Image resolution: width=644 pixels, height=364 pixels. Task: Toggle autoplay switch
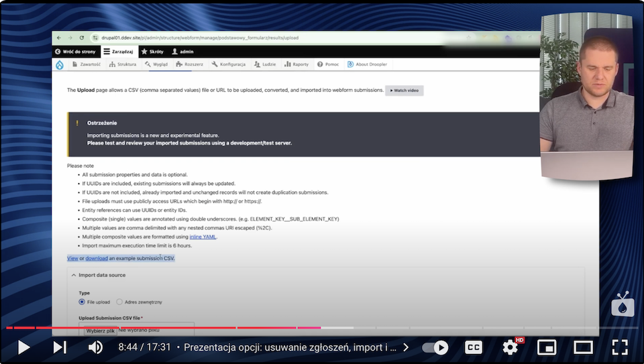(x=435, y=348)
